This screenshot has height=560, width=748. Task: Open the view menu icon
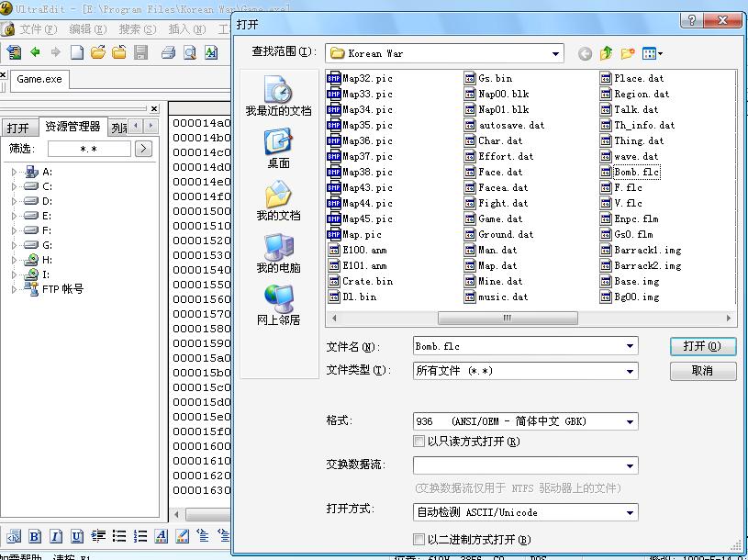pyautogui.click(x=653, y=53)
